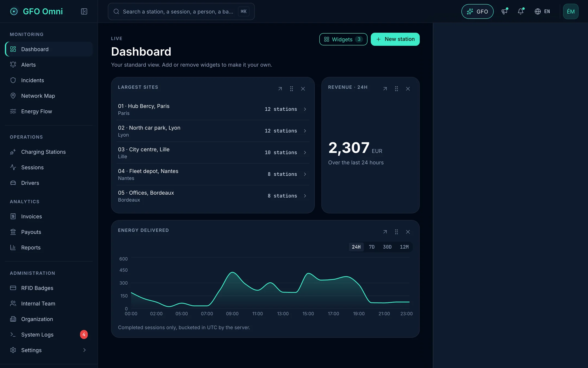Remove the Largest Sites widget
Image resolution: width=588 pixels, height=368 pixels.
[x=303, y=89]
